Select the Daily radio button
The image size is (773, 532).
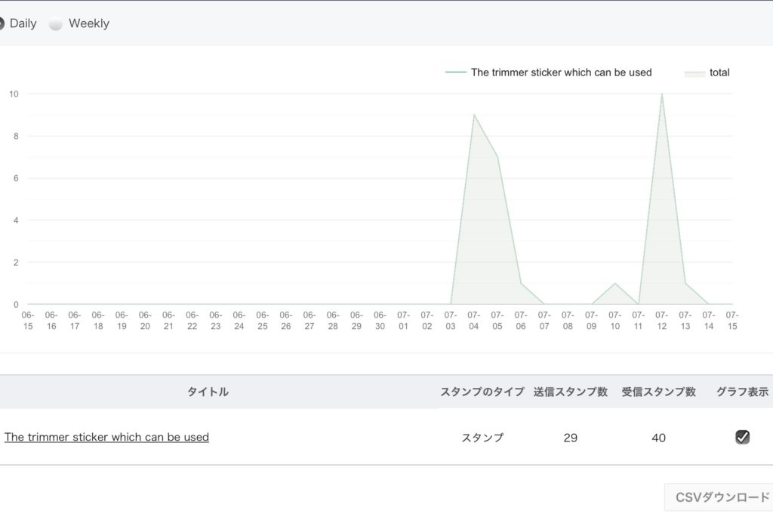tap(2, 23)
